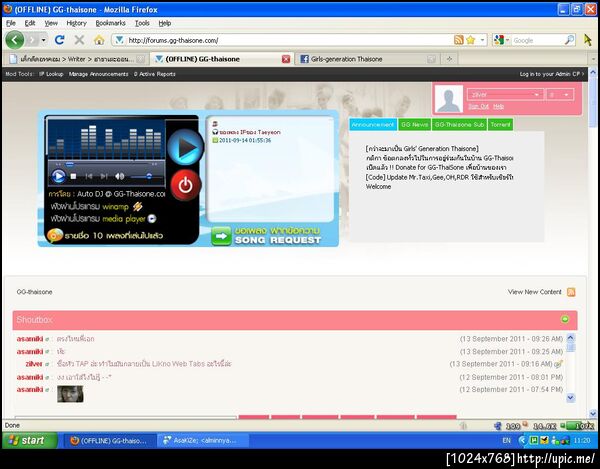Click the orange RSS icon beside View New Content
The width and height of the screenshot is (600, 469).
pyautogui.click(x=571, y=292)
